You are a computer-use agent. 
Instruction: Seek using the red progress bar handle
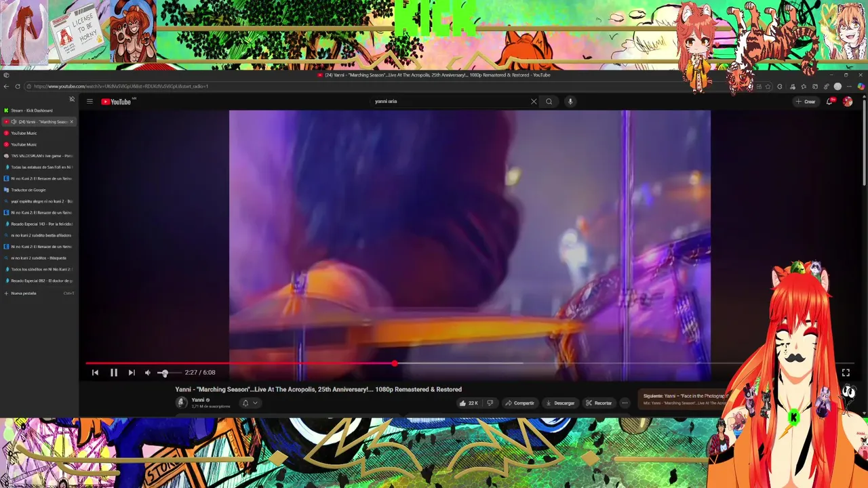point(395,364)
